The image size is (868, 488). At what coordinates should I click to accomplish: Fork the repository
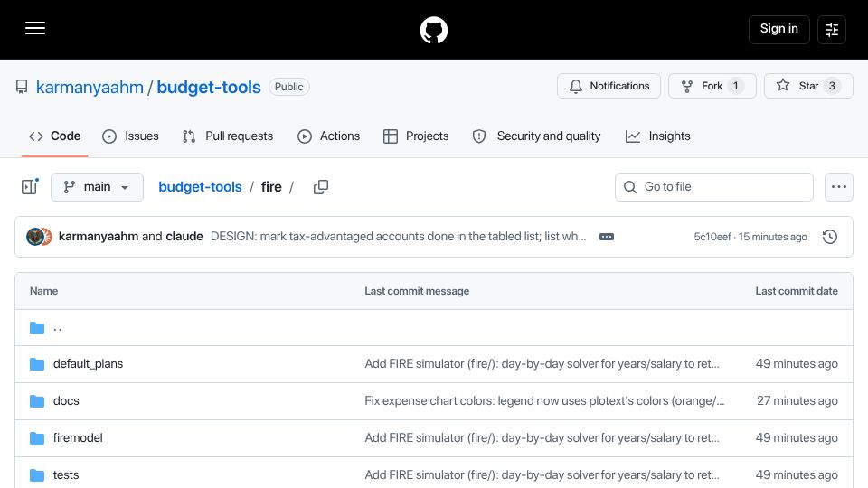(712, 86)
